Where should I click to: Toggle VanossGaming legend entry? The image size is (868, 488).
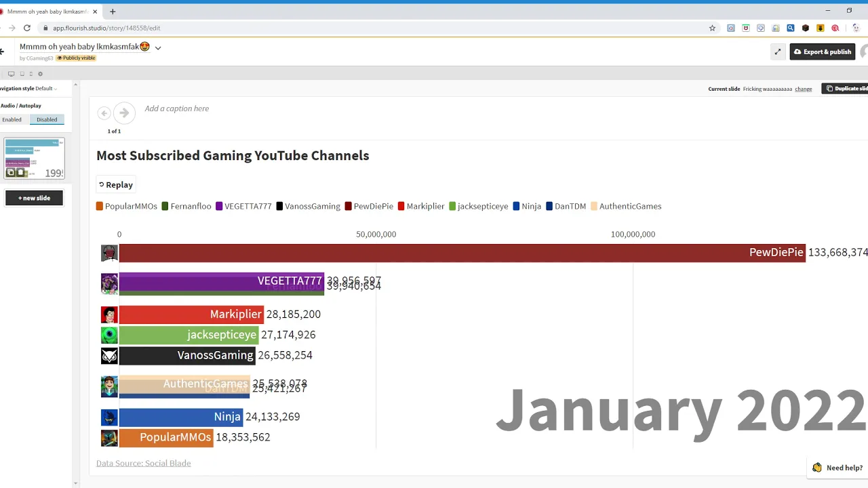[x=309, y=206]
